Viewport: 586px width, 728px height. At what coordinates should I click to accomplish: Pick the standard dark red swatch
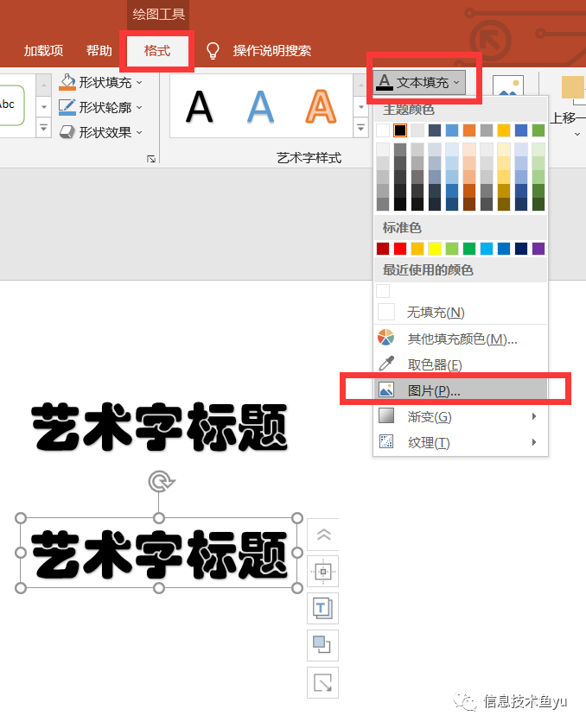(383, 249)
